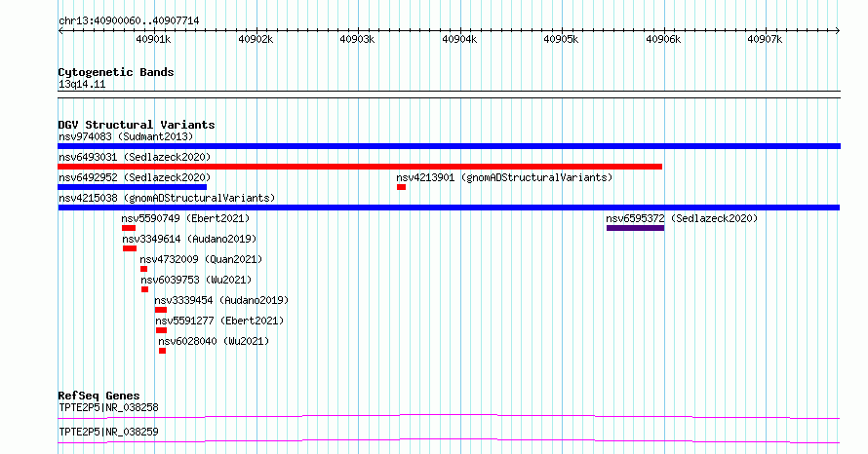Click the left arrow of the ruler
This screenshot has height=454, width=868.
click(x=60, y=31)
